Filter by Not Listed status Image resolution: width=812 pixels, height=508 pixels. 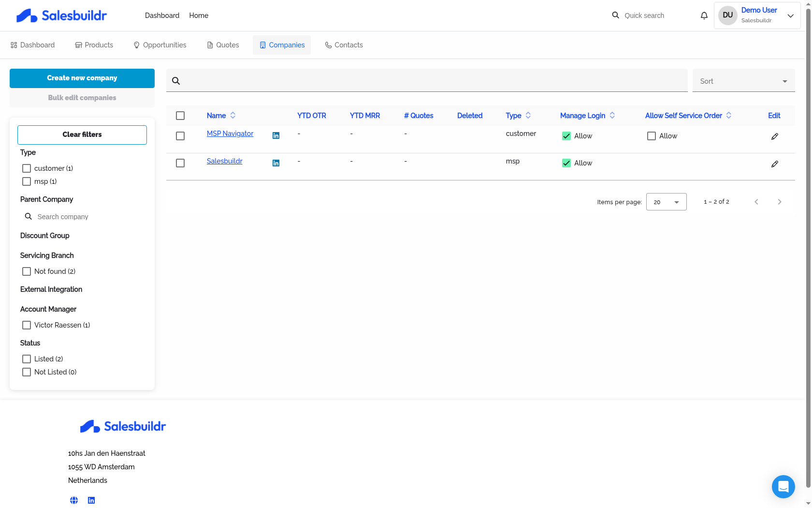pos(27,372)
